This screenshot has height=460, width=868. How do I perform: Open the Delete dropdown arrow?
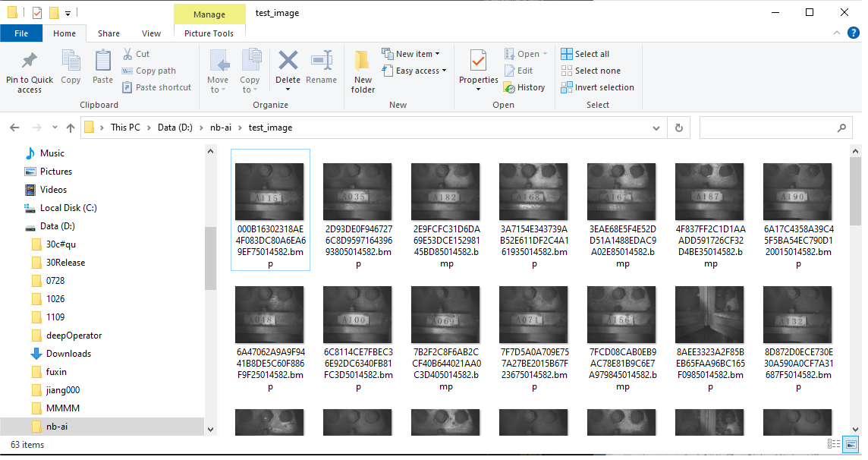288,90
